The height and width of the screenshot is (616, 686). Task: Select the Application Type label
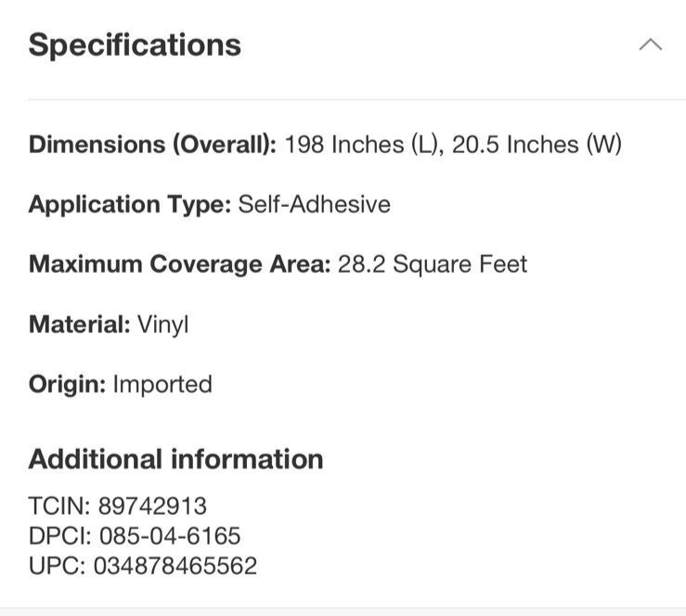[130, 205]
